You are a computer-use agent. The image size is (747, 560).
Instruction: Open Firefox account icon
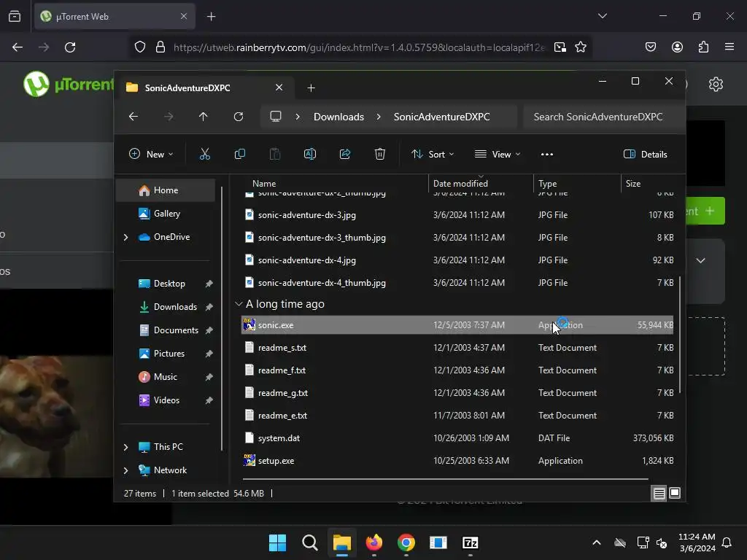(x=677, y=47)
